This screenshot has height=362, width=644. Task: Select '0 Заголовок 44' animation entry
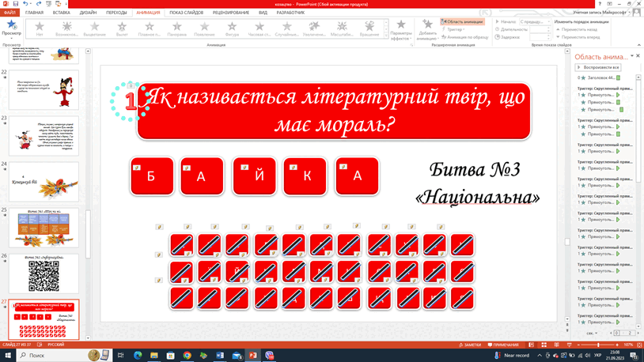point(599,77)
